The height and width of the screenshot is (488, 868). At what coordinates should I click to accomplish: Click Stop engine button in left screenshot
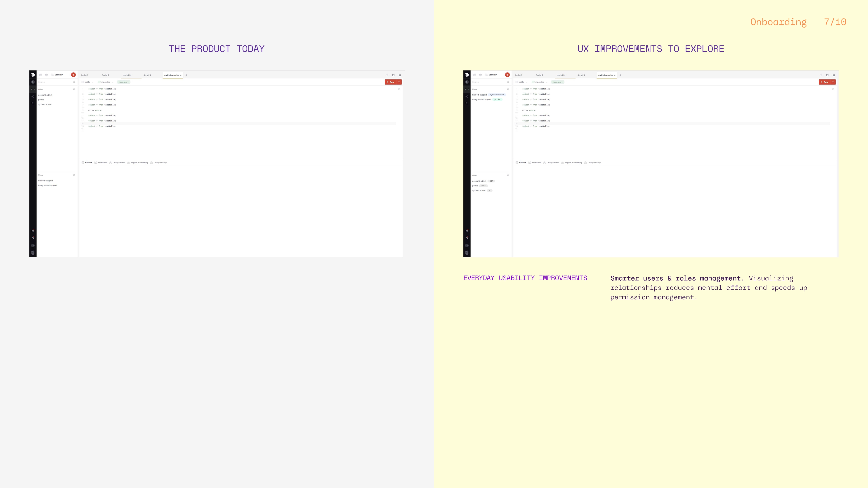123,82
